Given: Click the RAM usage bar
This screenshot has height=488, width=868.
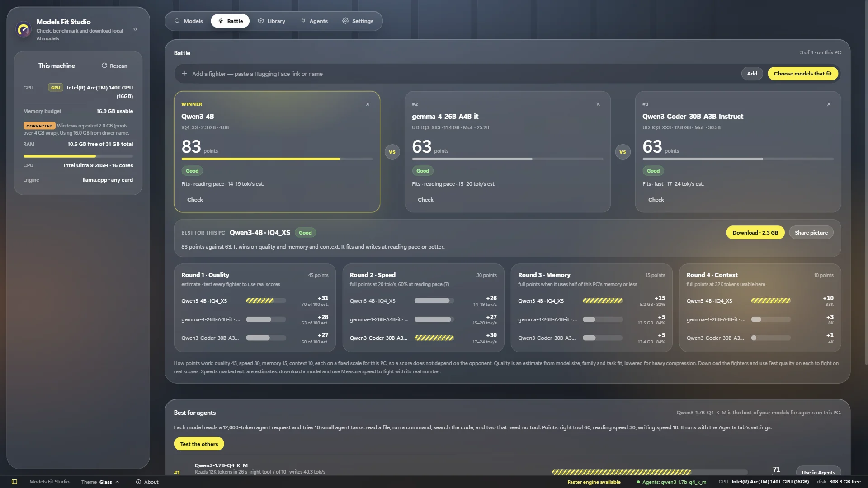Looking at the screenshot, I should (78, 156).
